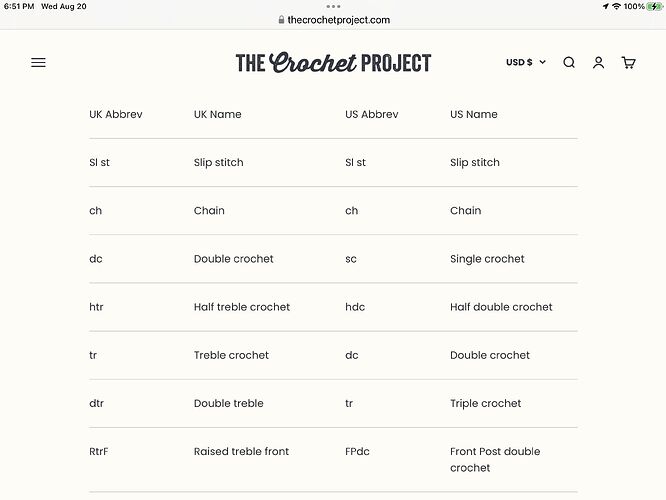This screenshot has height=500, width=666.
Task: Click the Half treble crochet cell
Action: (x=242, y=307)
